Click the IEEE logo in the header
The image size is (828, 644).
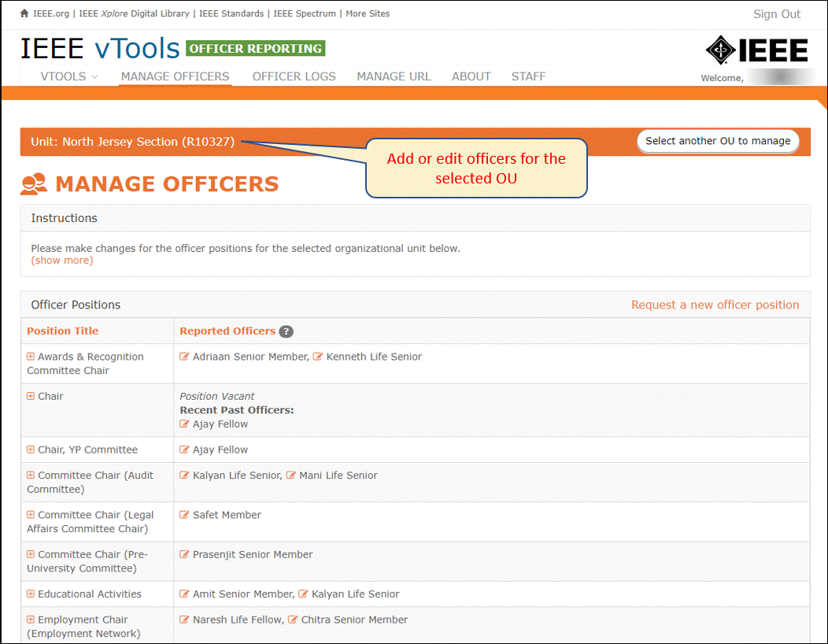click(756, 50)
